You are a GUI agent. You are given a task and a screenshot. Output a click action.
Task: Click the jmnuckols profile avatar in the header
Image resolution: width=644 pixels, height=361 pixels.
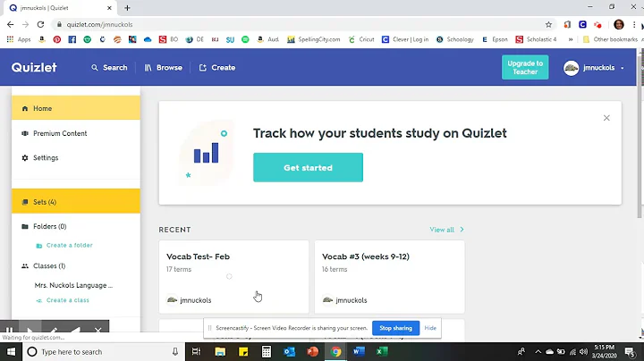[x=571, y=68]
